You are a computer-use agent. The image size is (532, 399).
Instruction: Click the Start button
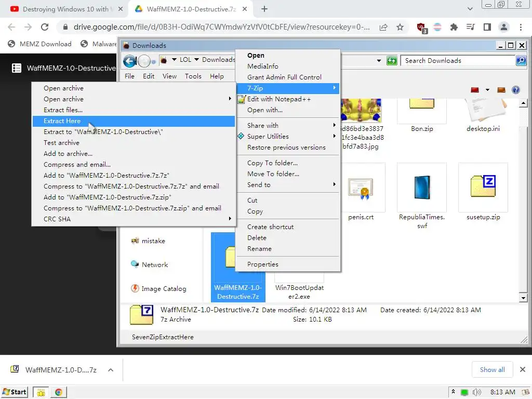coord(15,392)
